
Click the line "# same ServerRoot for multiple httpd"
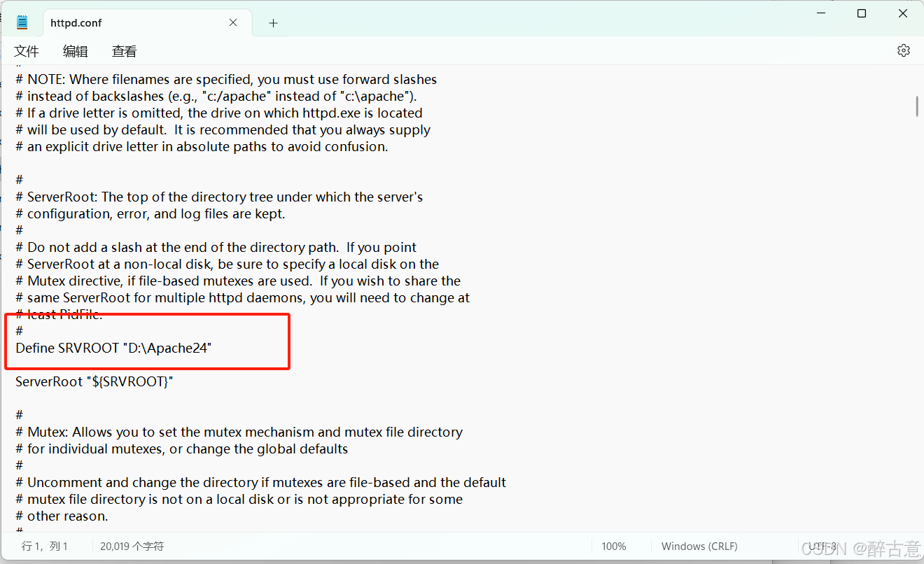click(x=242, y=297)
